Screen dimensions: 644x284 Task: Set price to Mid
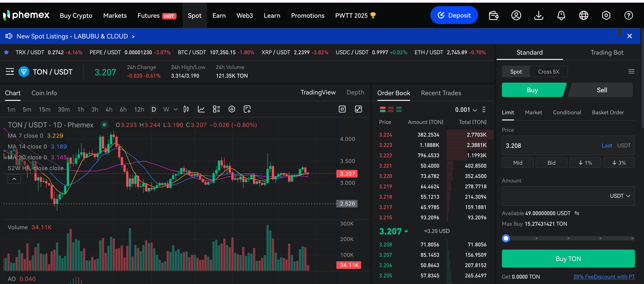click(517, 163)
